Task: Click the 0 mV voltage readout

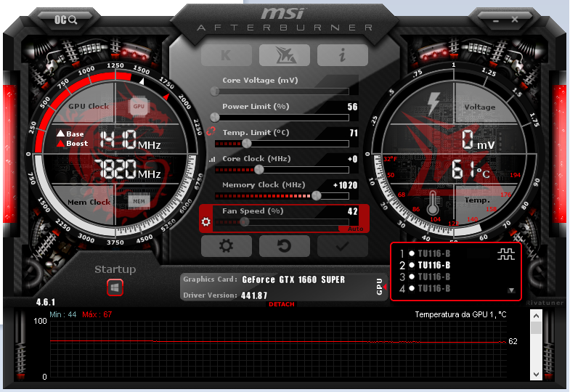Action: click(x=478, y=140)
